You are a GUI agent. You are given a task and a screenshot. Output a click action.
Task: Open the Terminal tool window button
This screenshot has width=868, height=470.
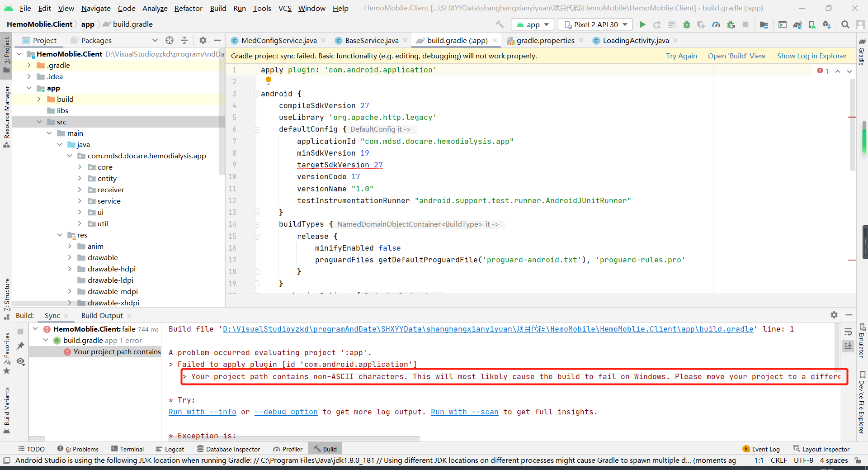tap(127, 449)
